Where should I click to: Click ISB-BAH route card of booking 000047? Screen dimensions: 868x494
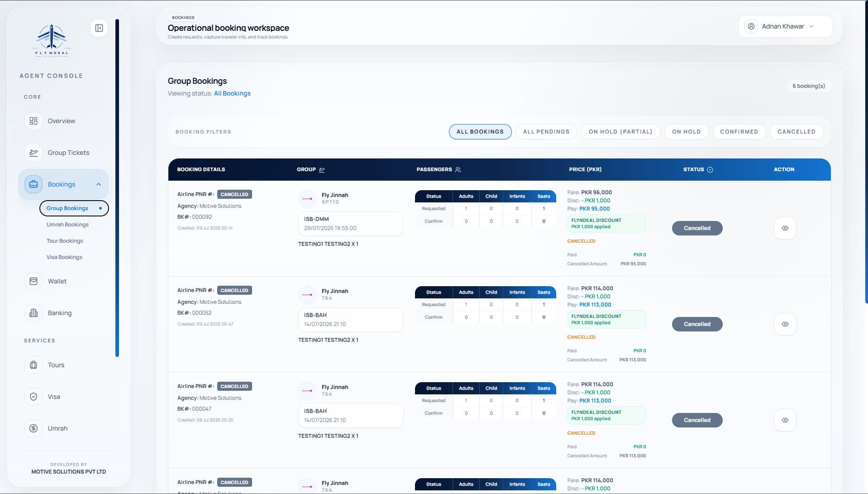351,416
